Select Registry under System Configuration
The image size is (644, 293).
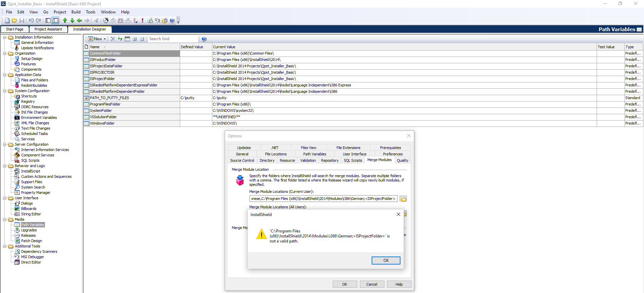28,101
